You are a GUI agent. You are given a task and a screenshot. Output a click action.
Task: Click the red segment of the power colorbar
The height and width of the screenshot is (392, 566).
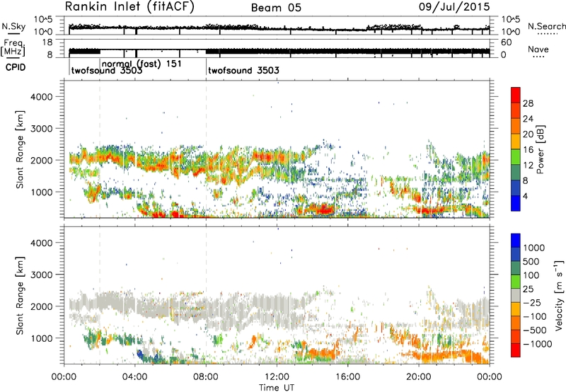pyautogui.click(x=516, y=95)
